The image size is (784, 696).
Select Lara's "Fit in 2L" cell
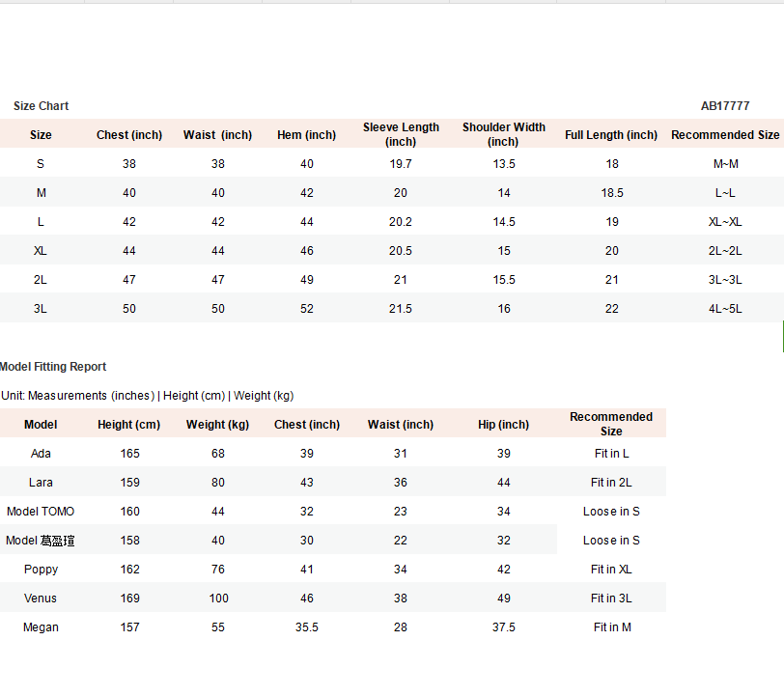[611, 483]
